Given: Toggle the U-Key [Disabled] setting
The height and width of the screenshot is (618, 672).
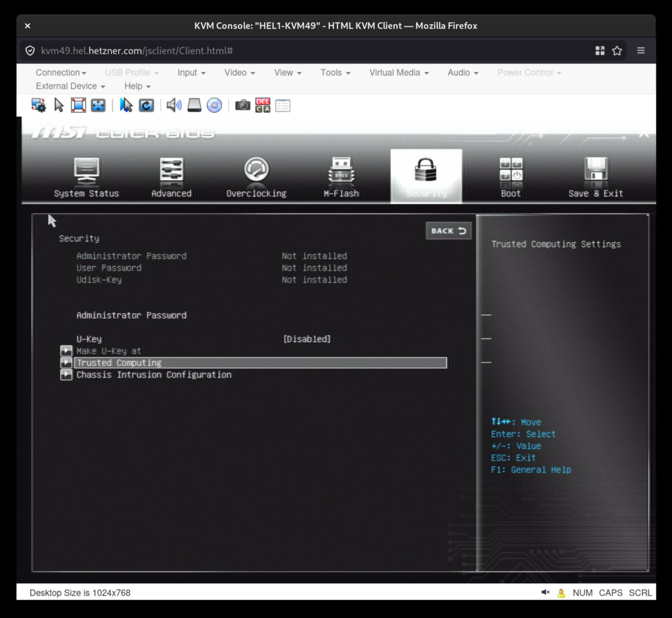Looking at the screenshot, I should coord(307,339).
